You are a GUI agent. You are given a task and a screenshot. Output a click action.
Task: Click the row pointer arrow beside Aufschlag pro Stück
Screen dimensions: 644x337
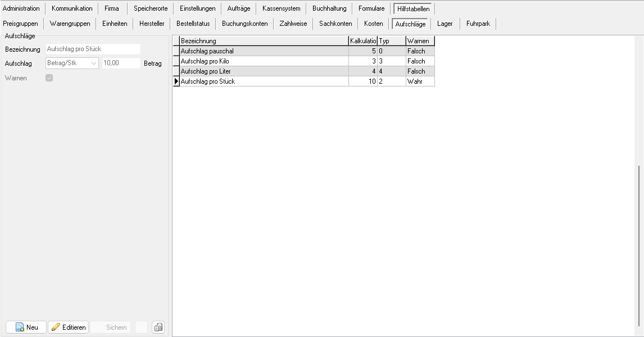[x=176, y=81]
